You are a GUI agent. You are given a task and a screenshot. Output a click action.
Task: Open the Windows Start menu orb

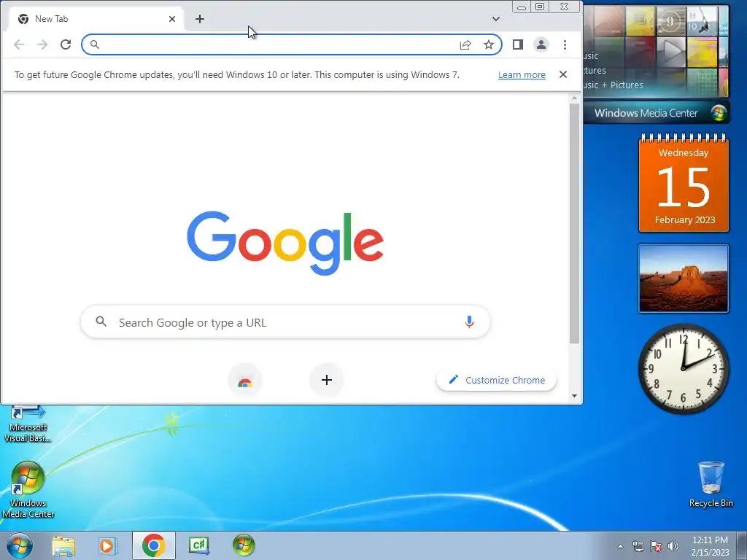[x=20, y=545]
